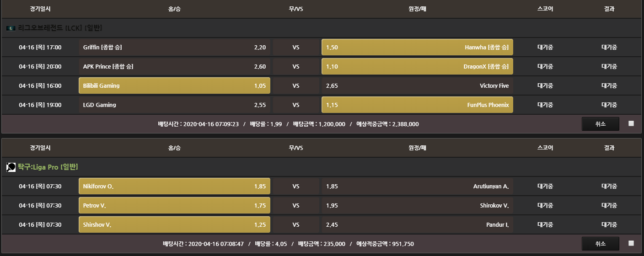This screenshot has width=644, height=256.
Task: Click the 리그오브레전드 [LCK] league title
Action: tap(60, 28)
